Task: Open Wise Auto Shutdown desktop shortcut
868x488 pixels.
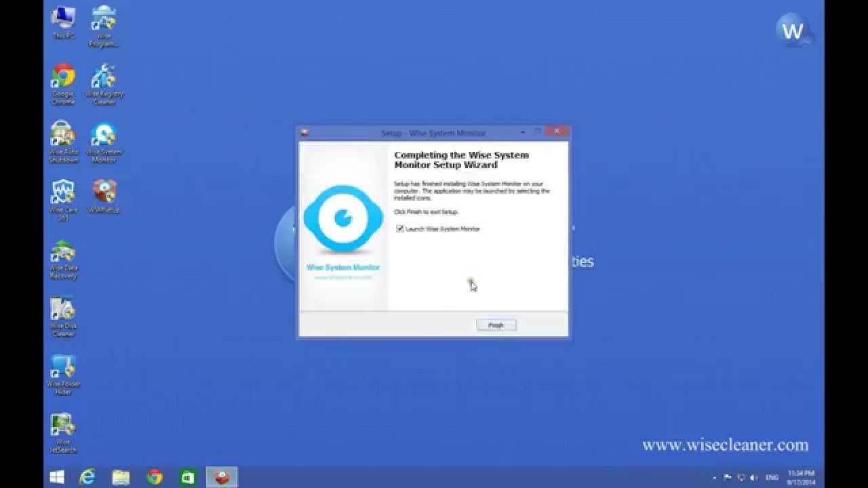Action: [x=63, y=142]
